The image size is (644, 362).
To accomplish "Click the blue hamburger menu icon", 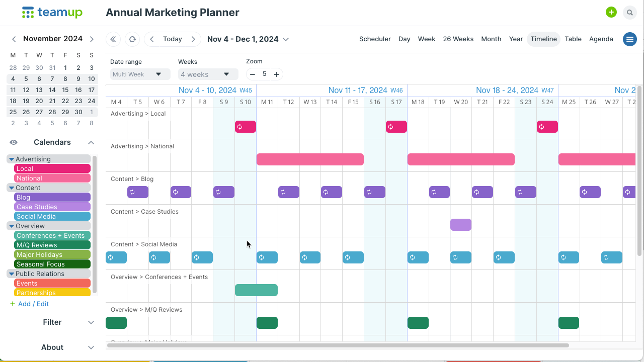I will click(x=629, y=39).
